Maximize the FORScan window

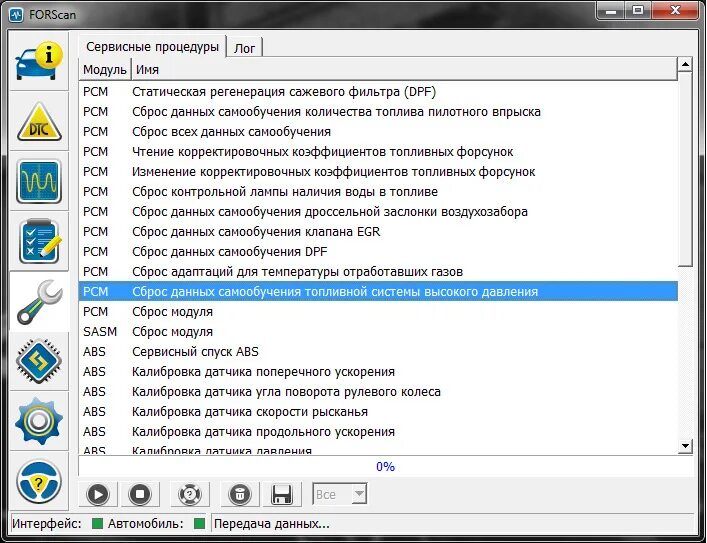638,11
